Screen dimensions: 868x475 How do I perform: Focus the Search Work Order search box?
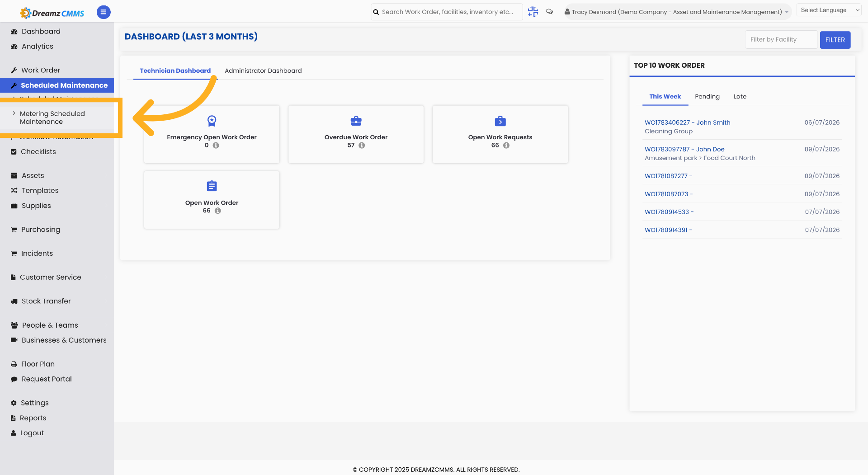tap(447, 12)
